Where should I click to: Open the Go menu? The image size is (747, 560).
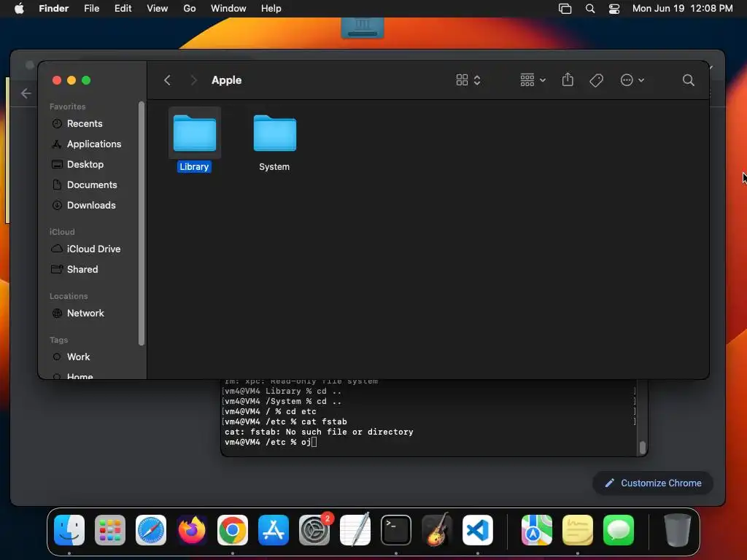click(x=190, y=8)
